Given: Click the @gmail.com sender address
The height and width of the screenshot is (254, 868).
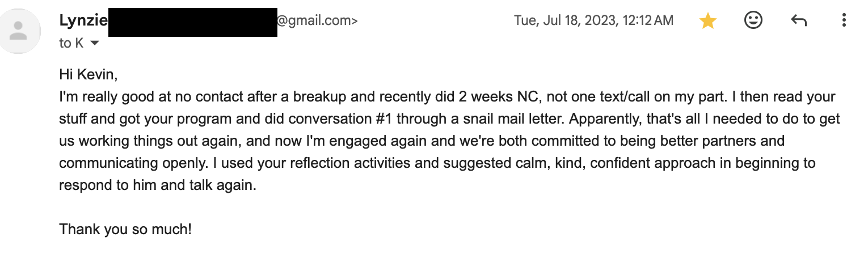Looking at the screenshot, I should pos(318,21).
